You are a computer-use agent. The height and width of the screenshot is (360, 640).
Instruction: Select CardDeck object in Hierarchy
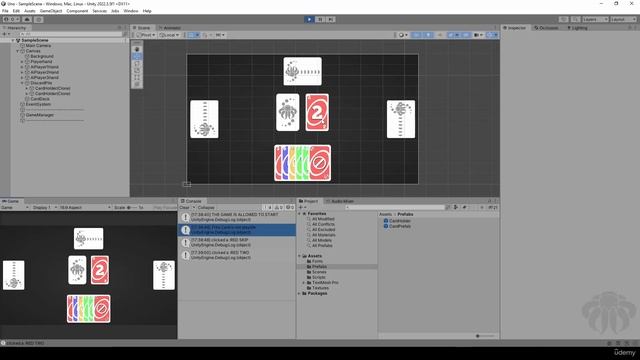40,99
